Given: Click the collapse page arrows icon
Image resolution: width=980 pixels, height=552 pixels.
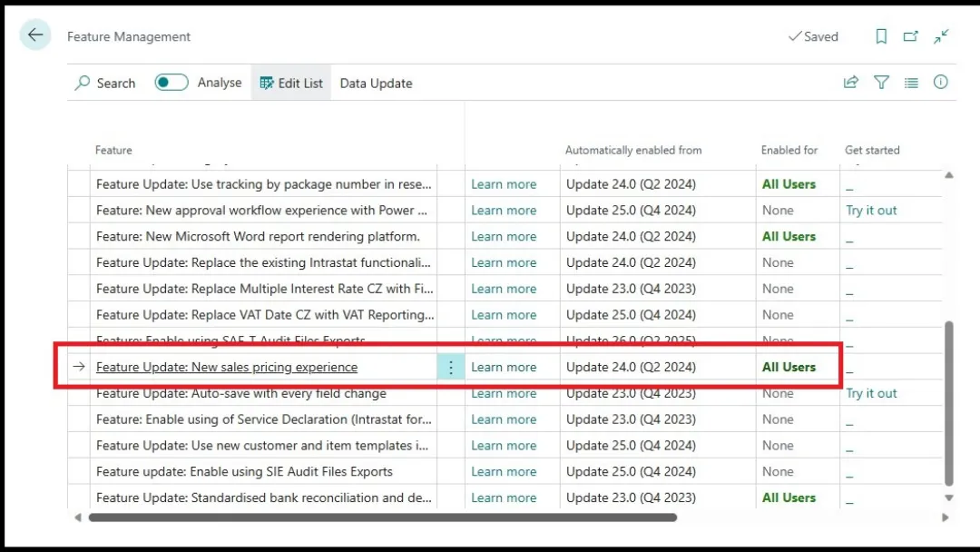Looking at the screenshot, I should pyautogui.click(x=941, y=36).
